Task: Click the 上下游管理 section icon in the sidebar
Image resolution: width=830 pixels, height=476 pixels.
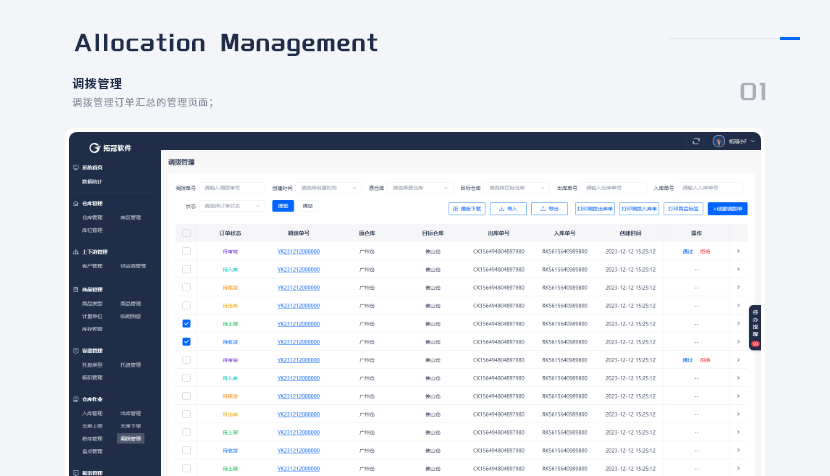Action: pyautogui.click(x=75, y=252)
